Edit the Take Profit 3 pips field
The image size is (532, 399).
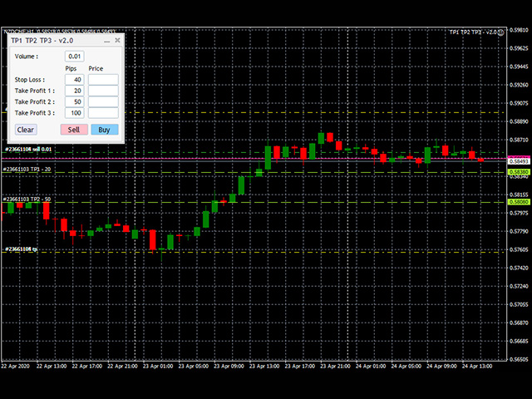74,113
